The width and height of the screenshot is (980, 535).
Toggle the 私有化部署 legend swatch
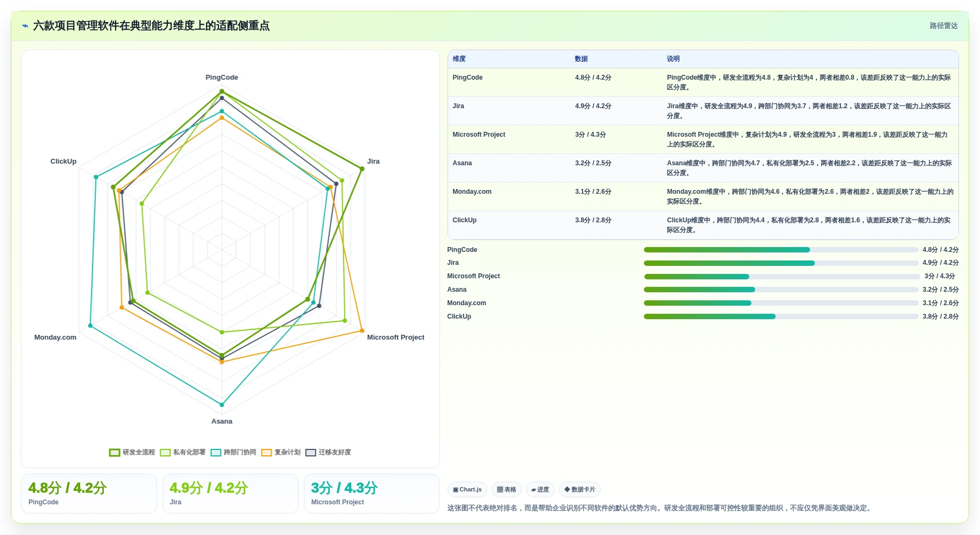[x=165, y=453]
